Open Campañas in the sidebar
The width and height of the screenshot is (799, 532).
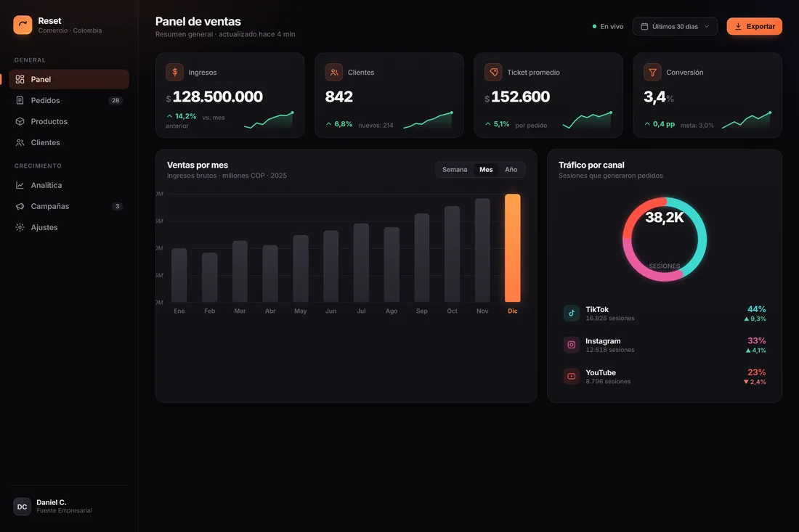coord(69,206)
